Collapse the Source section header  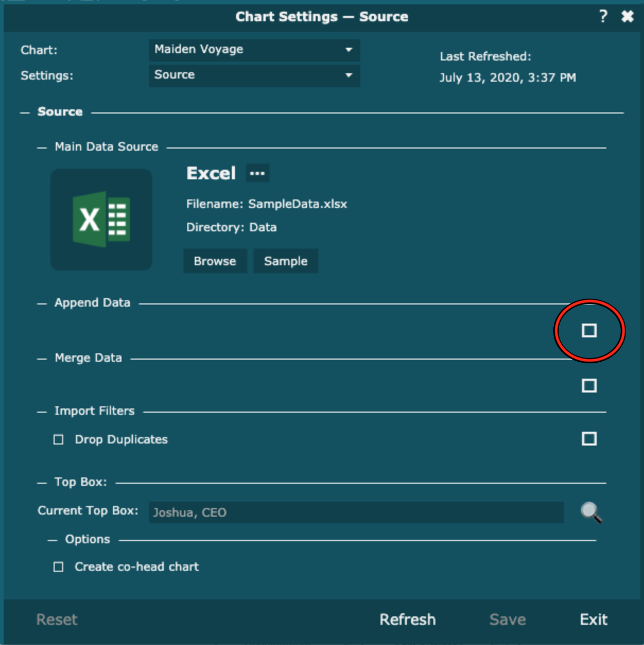coord(25,112)
